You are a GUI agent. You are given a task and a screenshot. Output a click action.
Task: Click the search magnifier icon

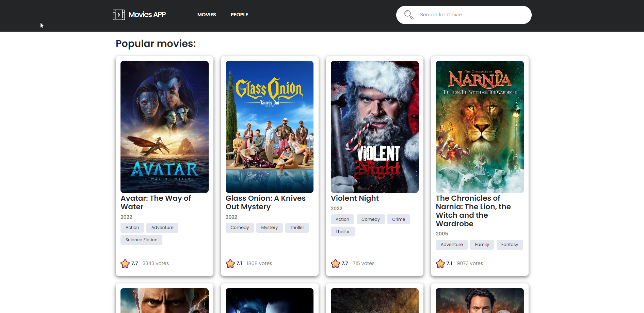[x=409, y=15]
